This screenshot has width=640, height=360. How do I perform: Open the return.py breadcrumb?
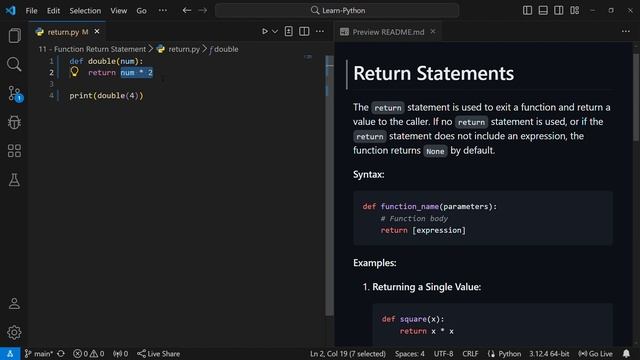pyautogui.click(x=179, y=49)
